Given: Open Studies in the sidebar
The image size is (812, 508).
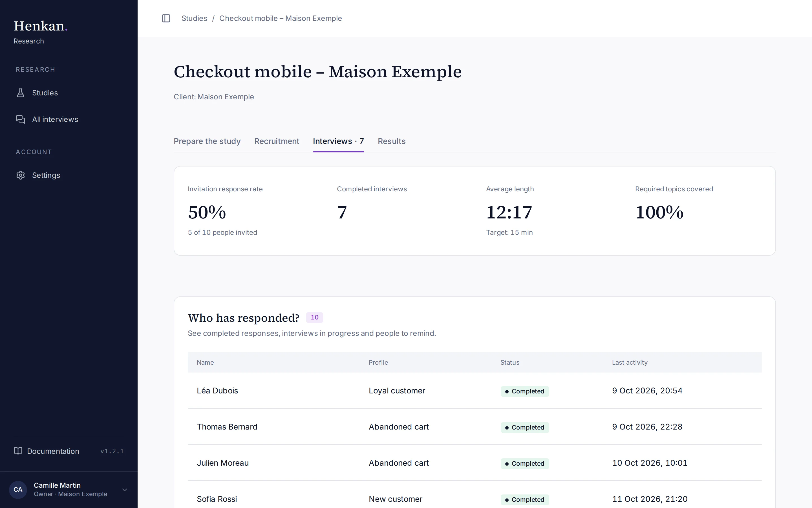Looking at the screenshot, I should coord(45,93).
